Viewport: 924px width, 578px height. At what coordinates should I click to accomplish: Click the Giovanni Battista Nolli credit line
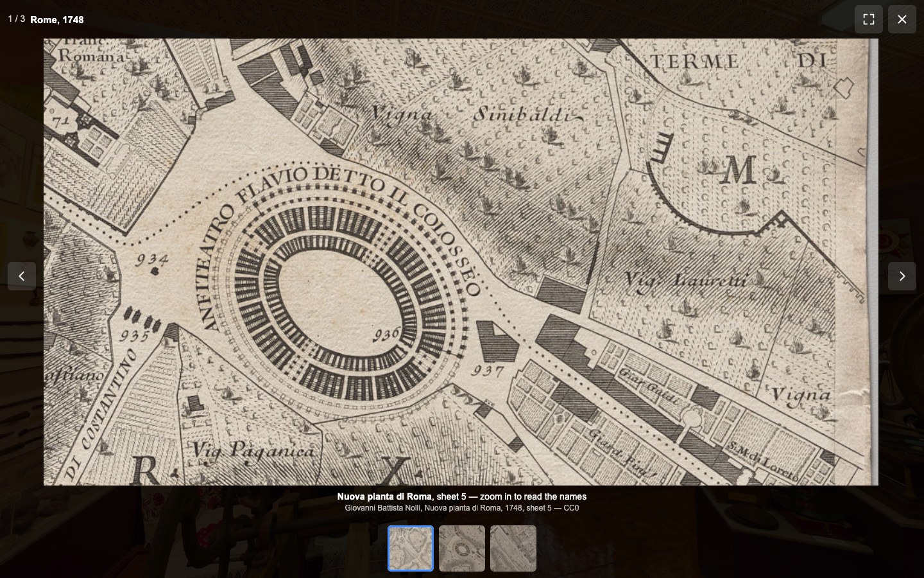tap(462, 508)
